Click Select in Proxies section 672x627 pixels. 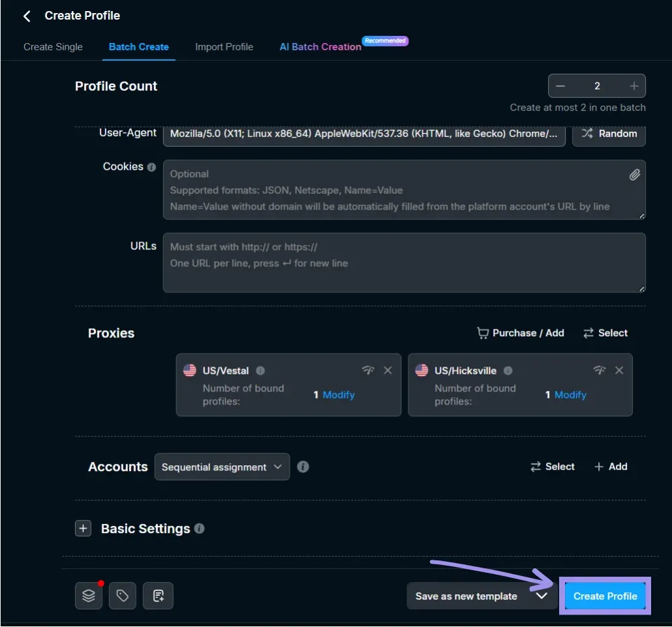pyautogui.click(x=605, y=333)
